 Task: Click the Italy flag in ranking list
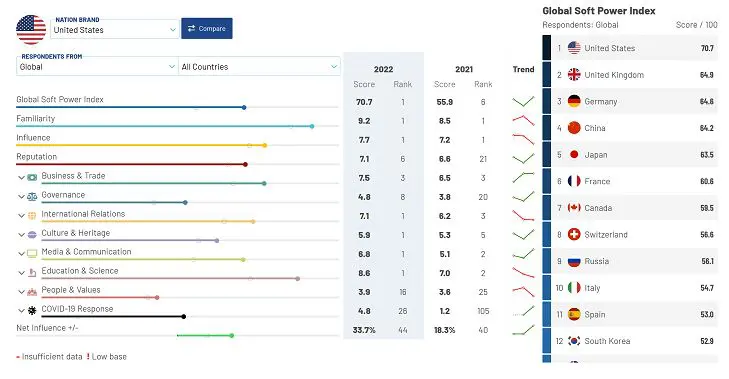(574, 287)
